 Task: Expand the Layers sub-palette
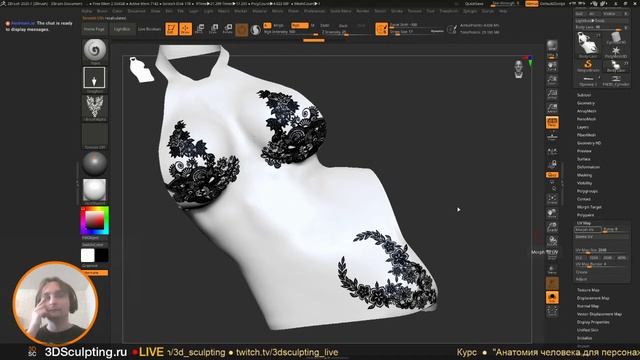click(583, 127)
